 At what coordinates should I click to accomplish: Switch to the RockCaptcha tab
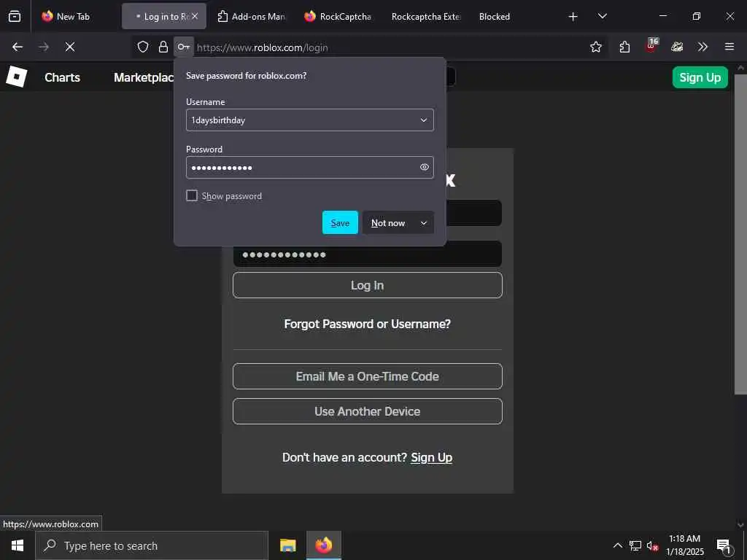[x=338, y=16]
